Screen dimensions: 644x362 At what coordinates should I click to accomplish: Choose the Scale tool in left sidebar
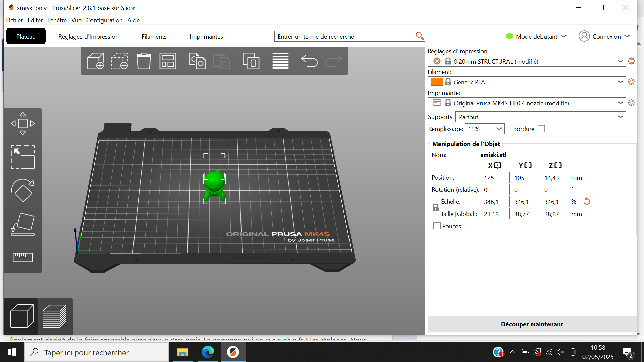click(23, 157)
